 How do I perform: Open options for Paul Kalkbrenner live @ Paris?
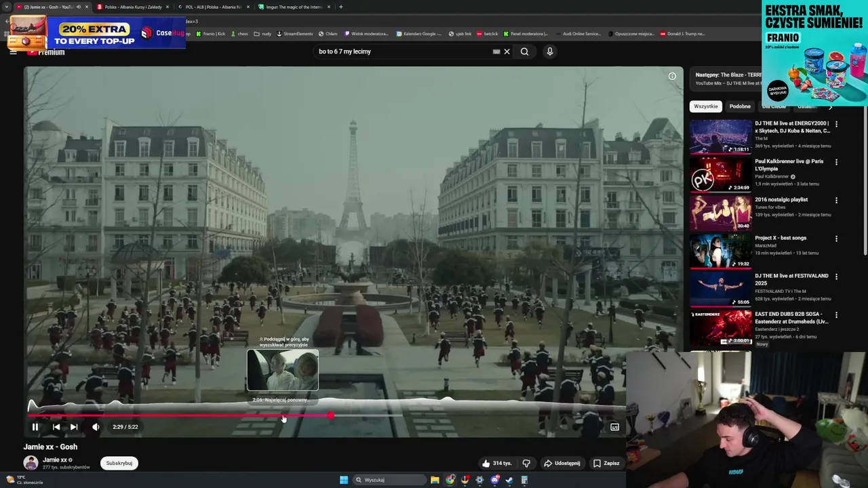point(836,162)
